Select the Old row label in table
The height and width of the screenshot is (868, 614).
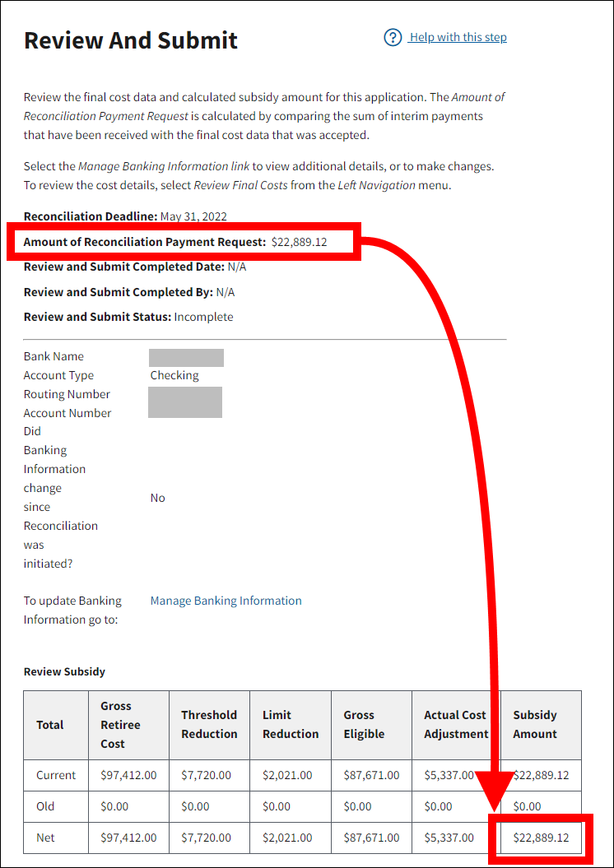tap(46, 807)
